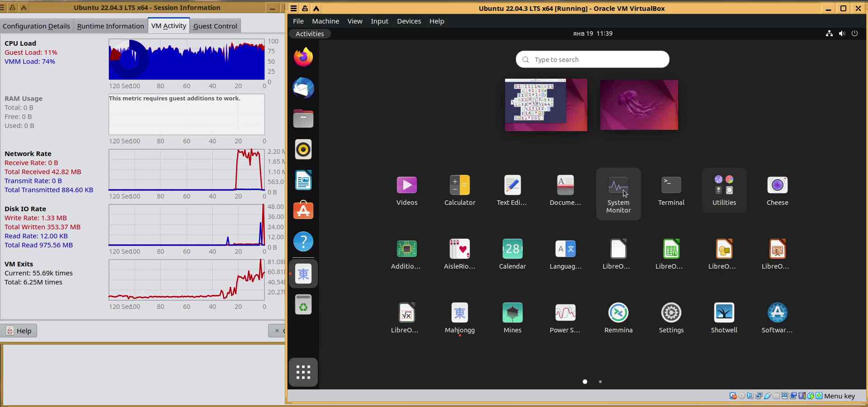The width and height of the screenshot is (868, 407).
Task: Go to the second app grid page dot
Action: [600, 382]
